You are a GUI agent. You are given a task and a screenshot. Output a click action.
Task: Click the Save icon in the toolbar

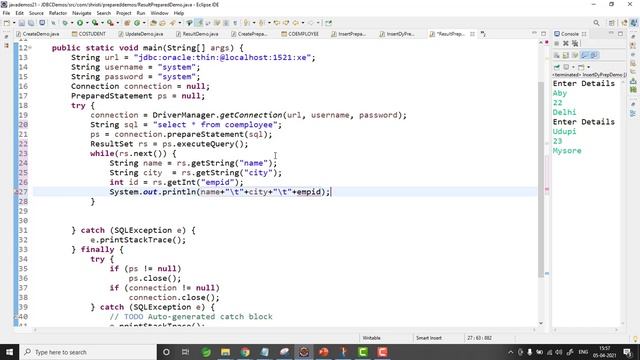(22, 23)
